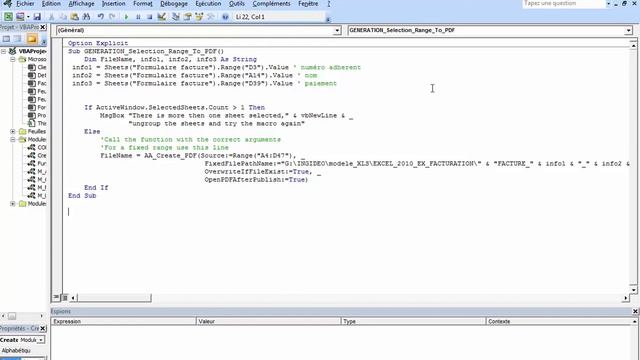Click the Redo arrow icon

pos(112,17)
